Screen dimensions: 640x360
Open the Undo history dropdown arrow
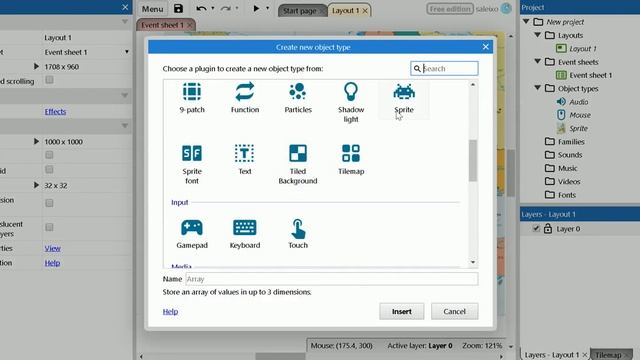213,8
